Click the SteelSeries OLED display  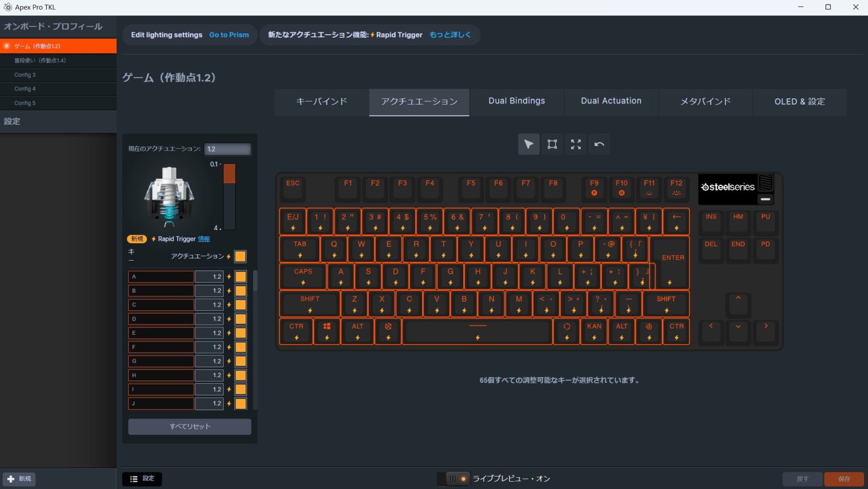pyautogui.click(x=728, y=189)
